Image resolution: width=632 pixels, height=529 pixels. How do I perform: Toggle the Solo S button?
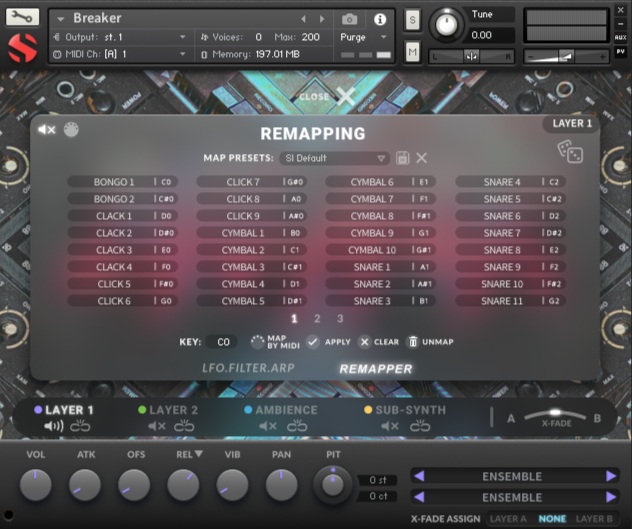coord(412,19)
